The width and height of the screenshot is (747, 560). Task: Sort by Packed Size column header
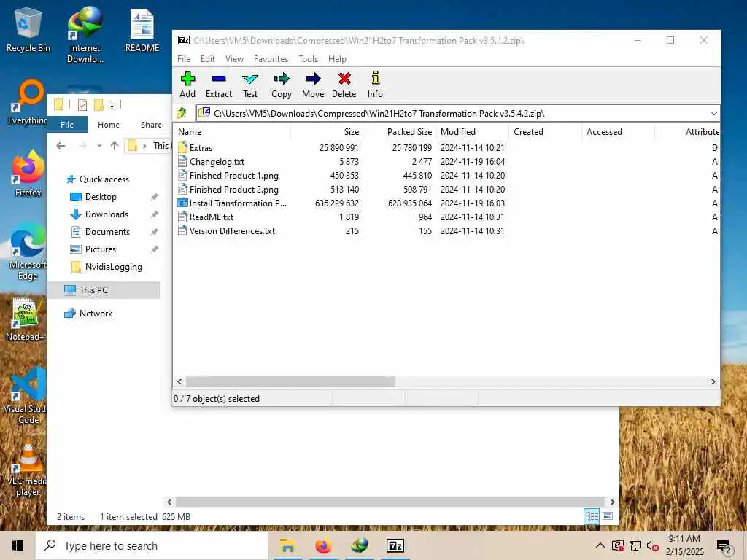point(400,132)
